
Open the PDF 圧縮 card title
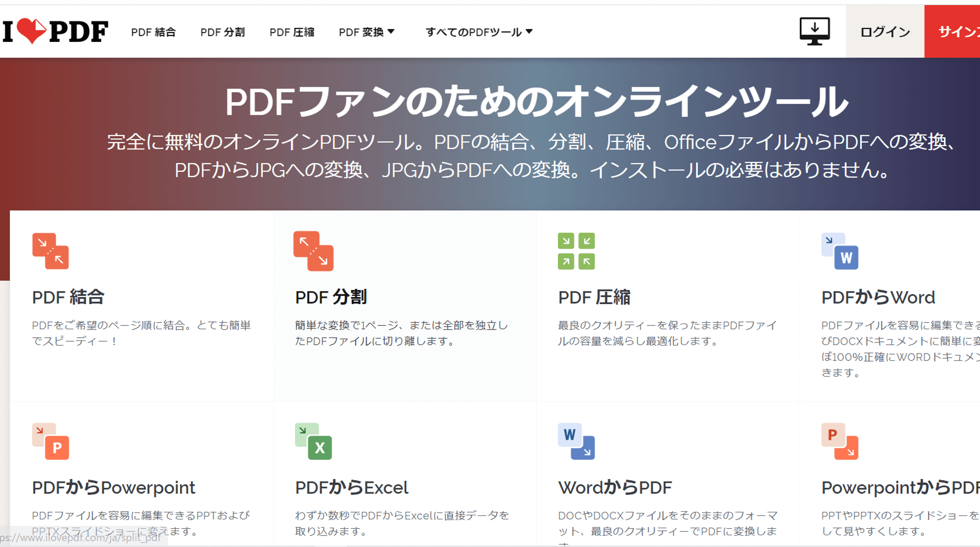[594, 297]
